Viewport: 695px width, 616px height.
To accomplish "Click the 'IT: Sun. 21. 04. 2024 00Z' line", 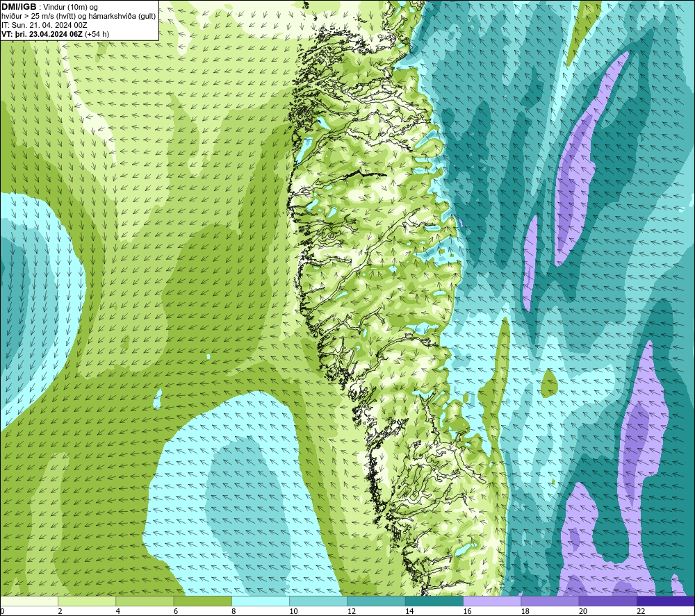I will (x=44, y=25).
